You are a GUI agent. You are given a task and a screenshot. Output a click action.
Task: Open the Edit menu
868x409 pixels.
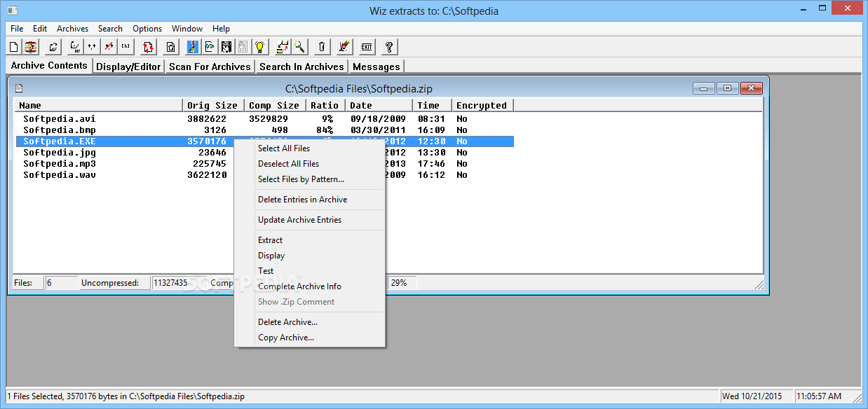pos(40,29)
